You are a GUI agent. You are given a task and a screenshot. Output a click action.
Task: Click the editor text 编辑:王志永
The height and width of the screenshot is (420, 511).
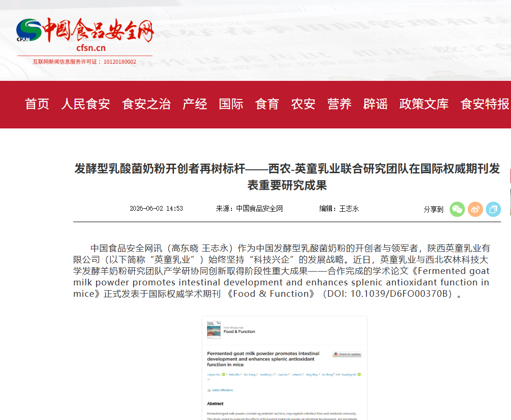[339, 208]
